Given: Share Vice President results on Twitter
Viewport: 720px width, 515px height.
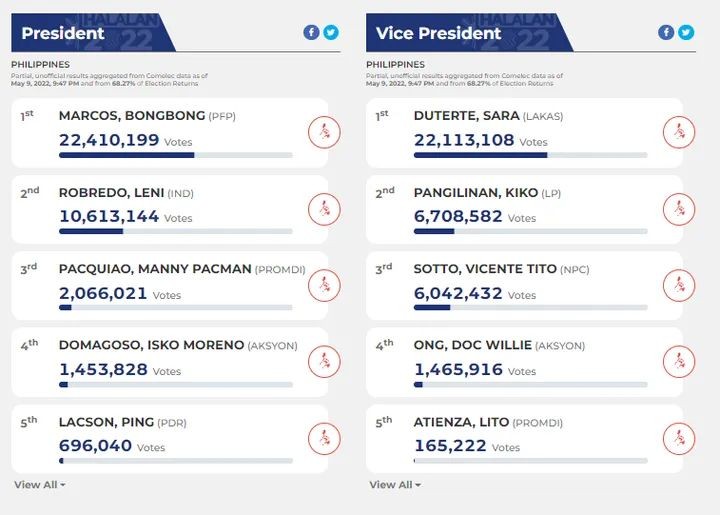Looking at the screenshot, I should (686, 33).
